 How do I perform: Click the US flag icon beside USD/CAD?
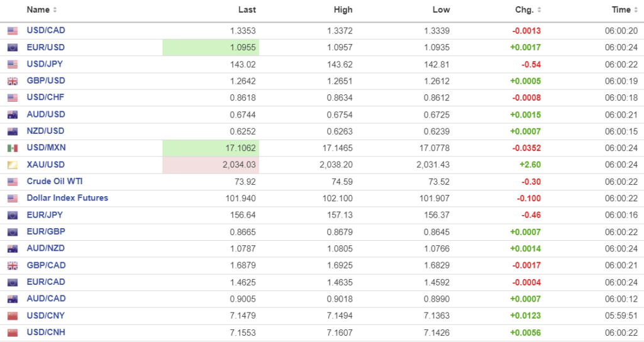click(13, 31)
